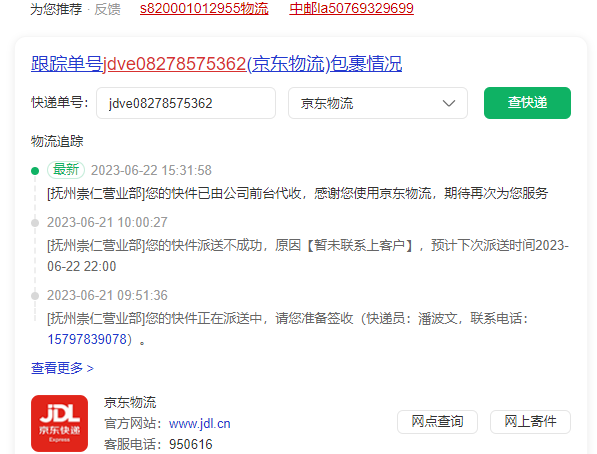Click the green 查快递 button
The width and height of the screenshot is (597, 454).
527,103
